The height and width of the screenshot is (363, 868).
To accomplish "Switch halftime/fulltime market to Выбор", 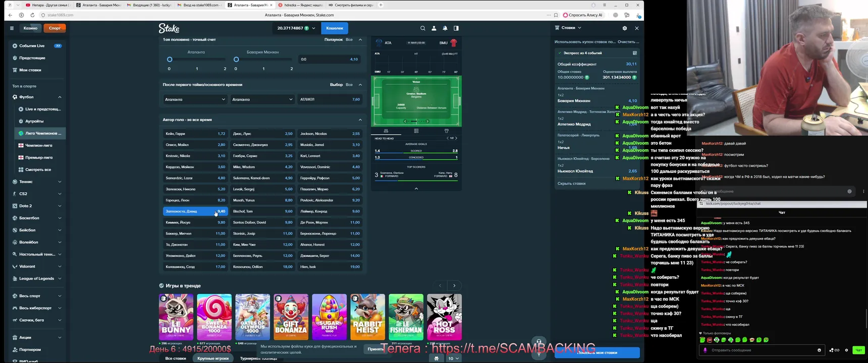I will (337, 85).
